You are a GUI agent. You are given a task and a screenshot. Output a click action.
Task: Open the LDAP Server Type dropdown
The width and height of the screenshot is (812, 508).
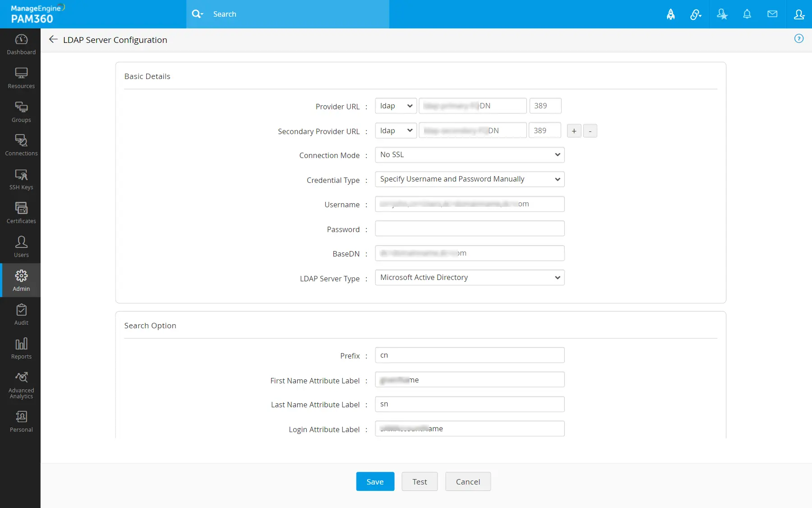(469, 277)
